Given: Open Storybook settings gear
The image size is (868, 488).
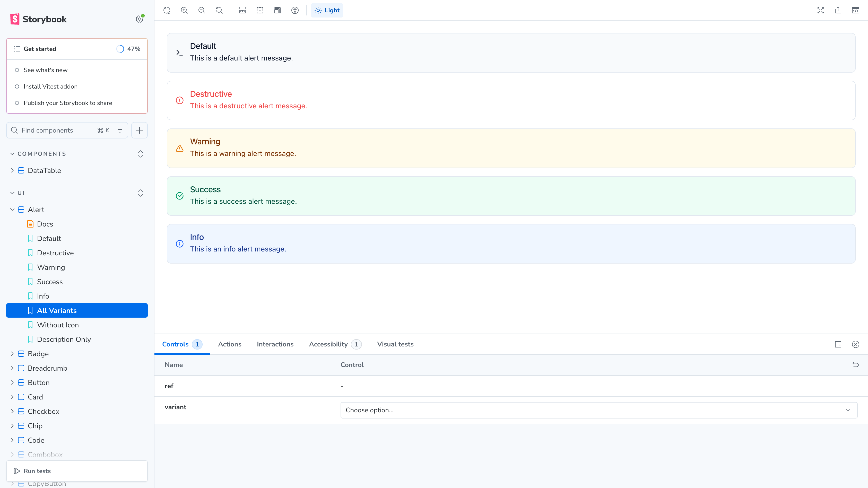Looking at the screenshot, I should (x=139, y=19).
